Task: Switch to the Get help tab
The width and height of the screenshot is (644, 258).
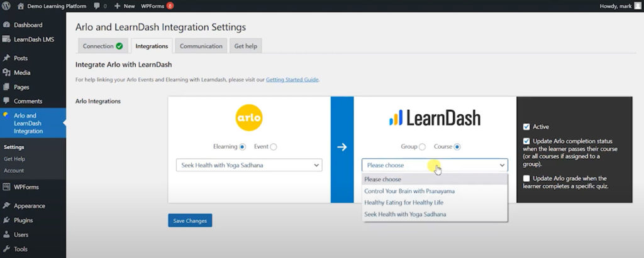Action: [x=246, y=46]
